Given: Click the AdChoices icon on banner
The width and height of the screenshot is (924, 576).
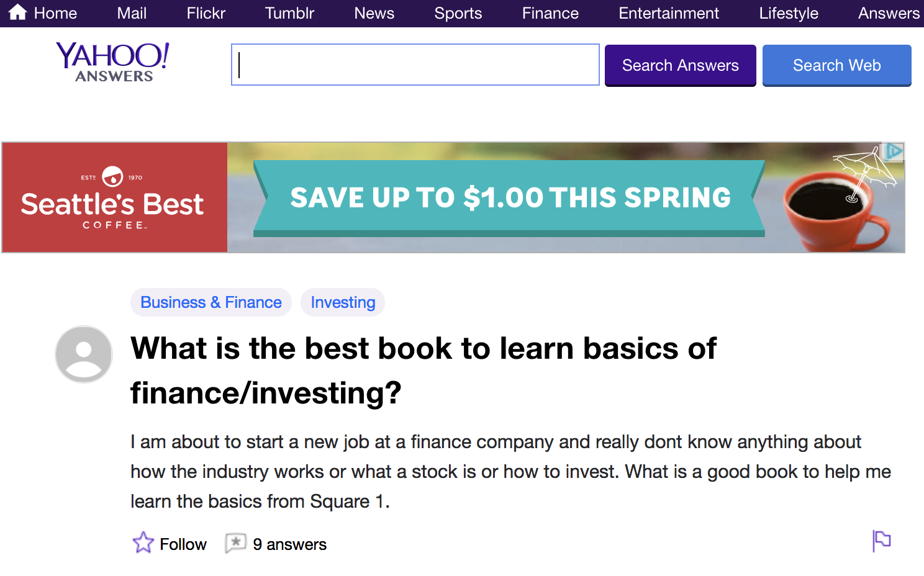Looking at the screenshot, I should 894,151.
